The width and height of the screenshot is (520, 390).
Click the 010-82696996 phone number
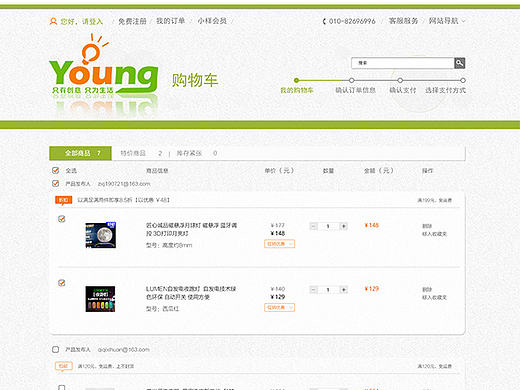click(352, 21)
